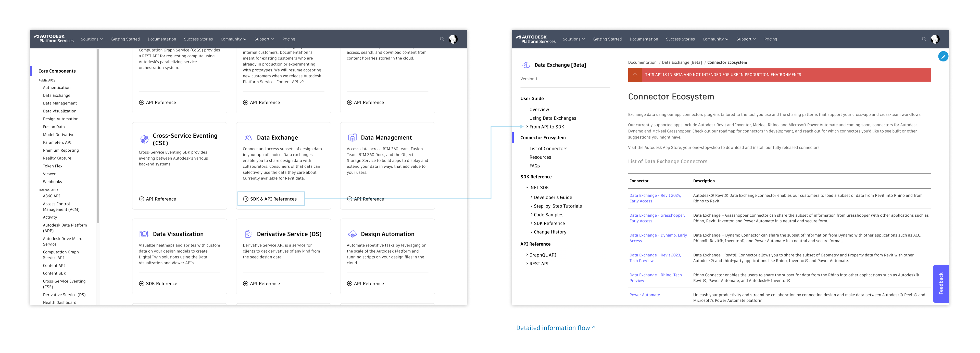Screen dimensions: 980x353
Task: Collapse the .NET SDK tree item
Action: (x=527, y=187)
